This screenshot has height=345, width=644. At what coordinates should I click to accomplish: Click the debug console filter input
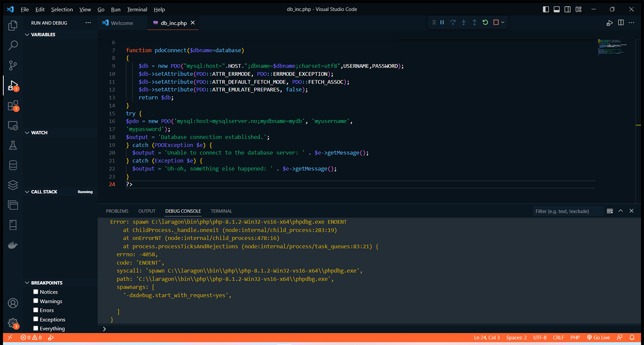[x=567, y=211]
